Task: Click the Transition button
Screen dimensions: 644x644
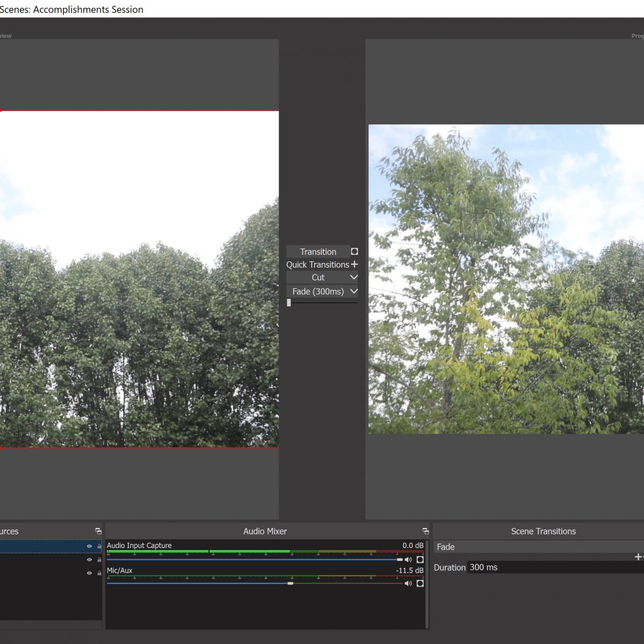Action: pos(318,252)
